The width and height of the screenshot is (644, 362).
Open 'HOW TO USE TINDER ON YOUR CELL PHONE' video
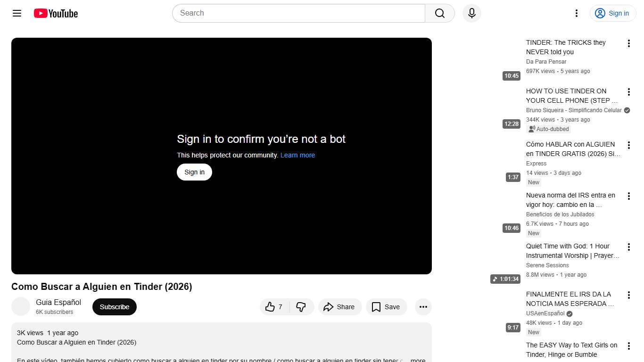pyautogui.click(x=571, y=96)
